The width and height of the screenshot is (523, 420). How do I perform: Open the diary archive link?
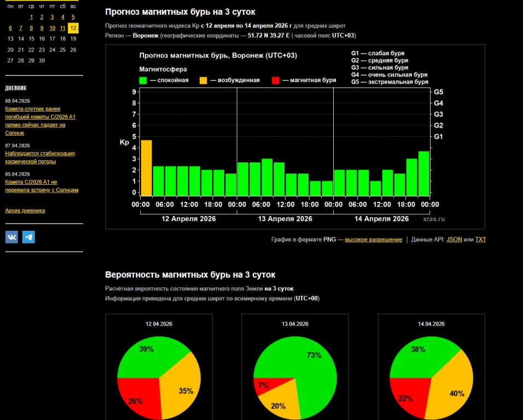(25, 211)
